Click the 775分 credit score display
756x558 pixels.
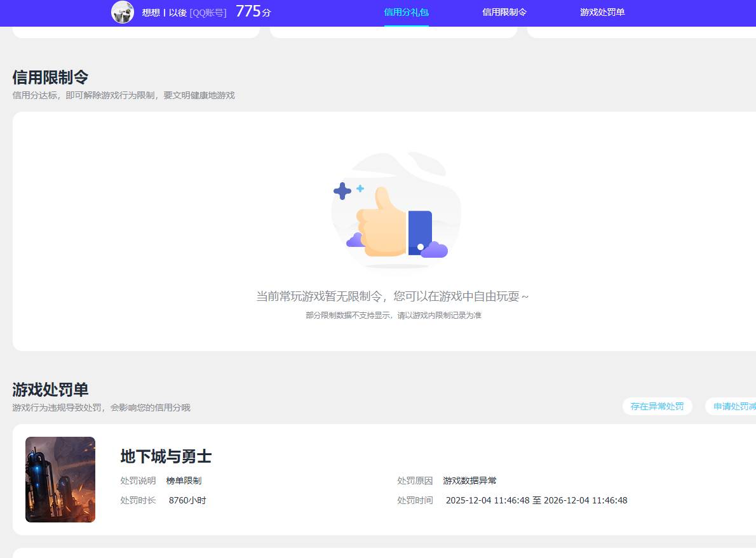(x=252, y=11)
